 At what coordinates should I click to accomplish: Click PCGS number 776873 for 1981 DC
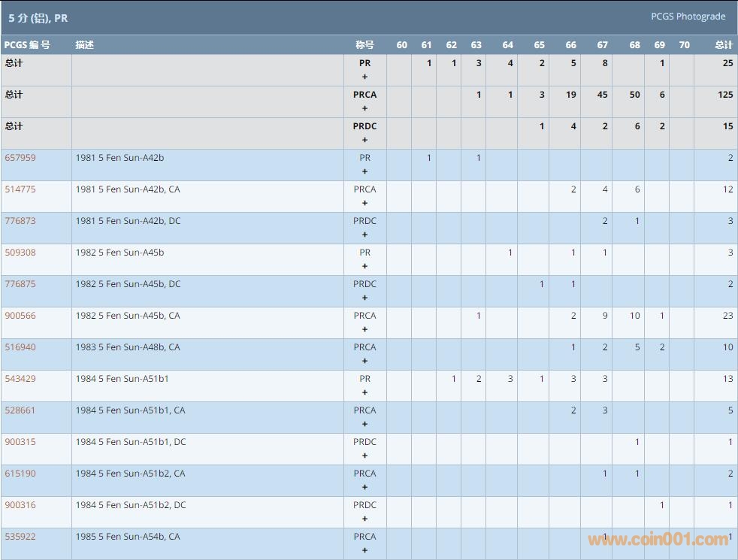20,221
